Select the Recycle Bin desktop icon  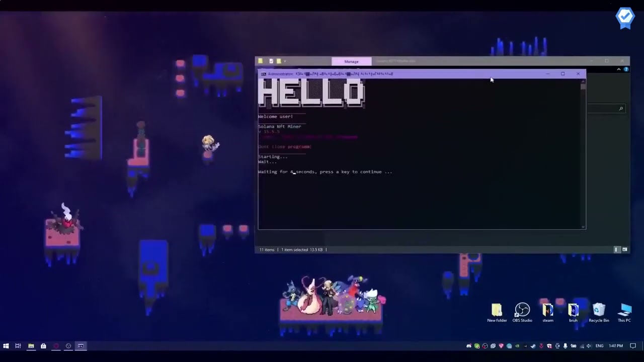599,313
